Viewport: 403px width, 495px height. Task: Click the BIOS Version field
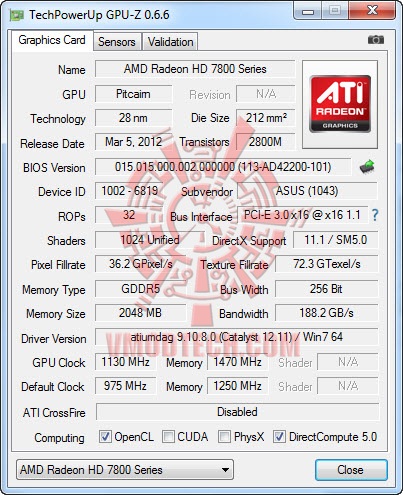(x=223, y=167)
